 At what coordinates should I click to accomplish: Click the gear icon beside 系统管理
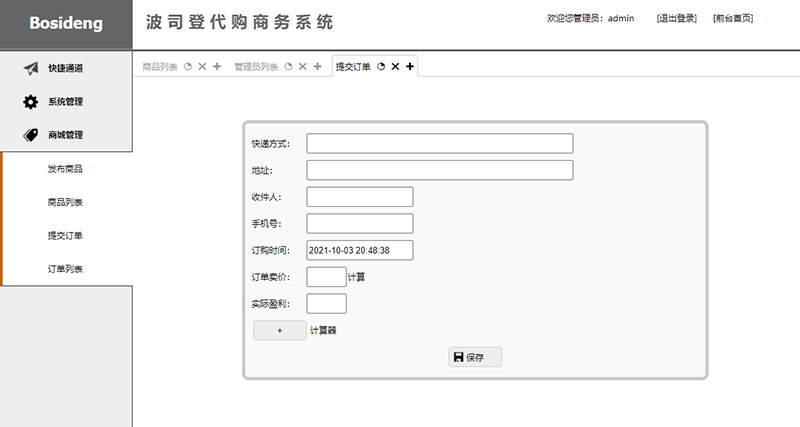pos(31,102)
